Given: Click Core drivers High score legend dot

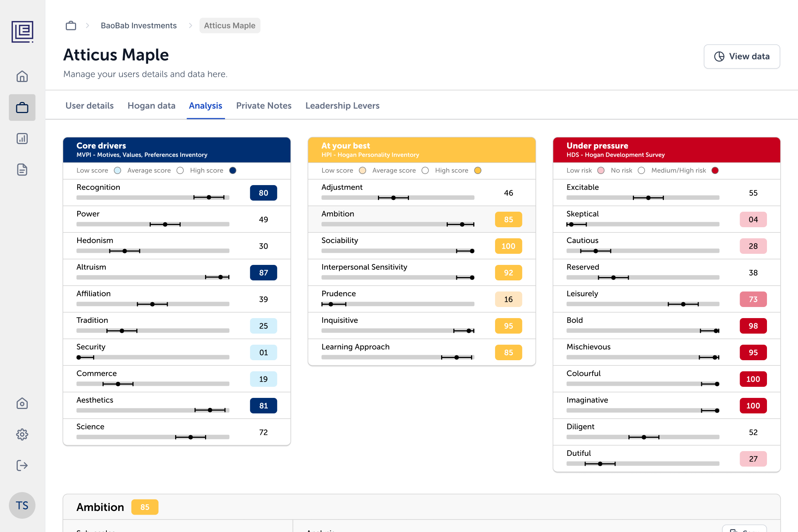Looking at the screenshot, I should coord(233,170).
